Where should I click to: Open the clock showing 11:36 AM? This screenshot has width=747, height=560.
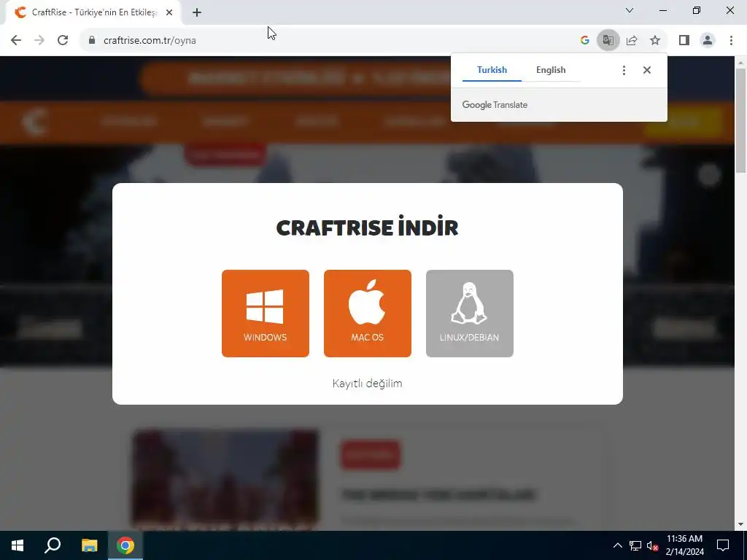click(x=684, y=545)
